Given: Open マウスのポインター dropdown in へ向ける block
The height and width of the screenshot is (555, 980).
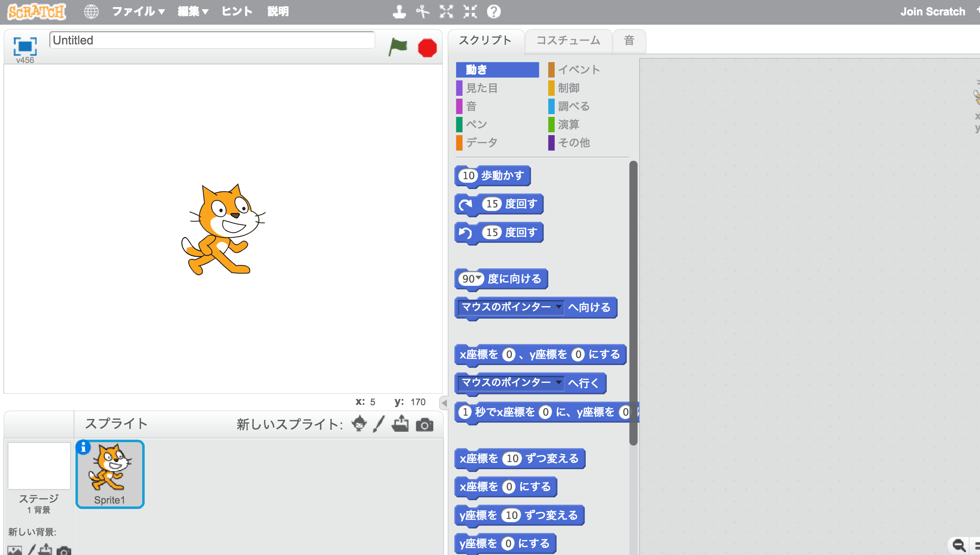Looking at the screenshot, I should click(558, 307).
